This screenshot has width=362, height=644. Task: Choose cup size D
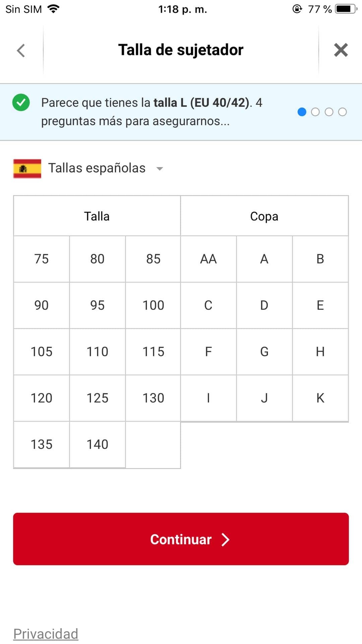tap(264, 305)
